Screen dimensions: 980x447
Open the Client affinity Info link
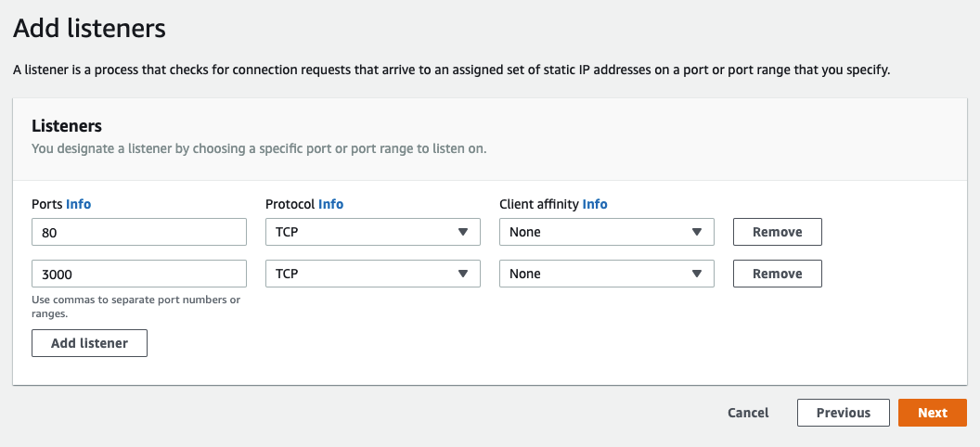coord(595,204)
